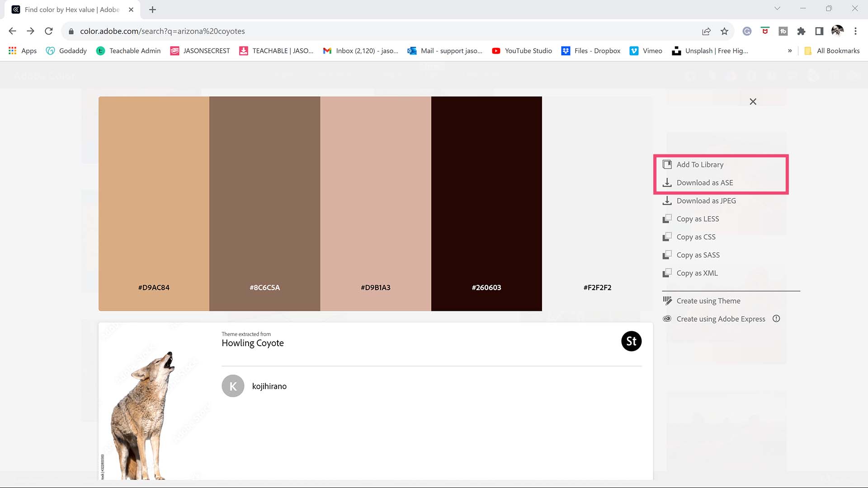Open the Chrome profile avatar
868x488 pixels.
click(x=837, y=31)
